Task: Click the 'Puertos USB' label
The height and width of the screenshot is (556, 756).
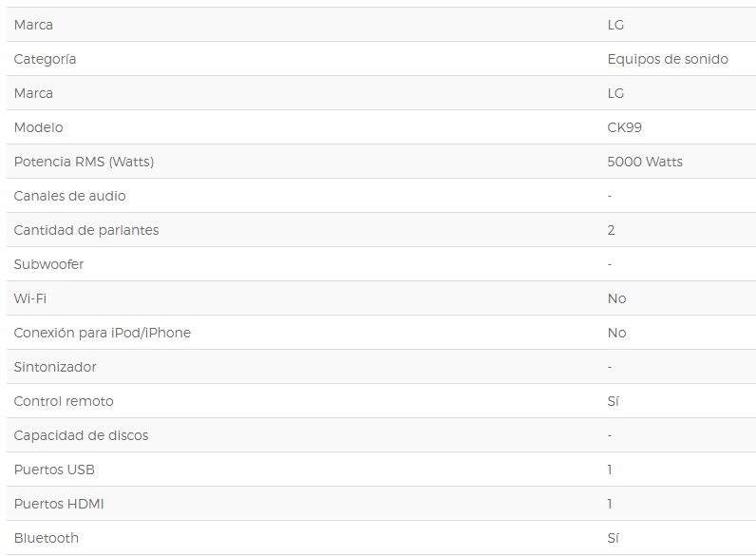Action: (x=54, y=470)
